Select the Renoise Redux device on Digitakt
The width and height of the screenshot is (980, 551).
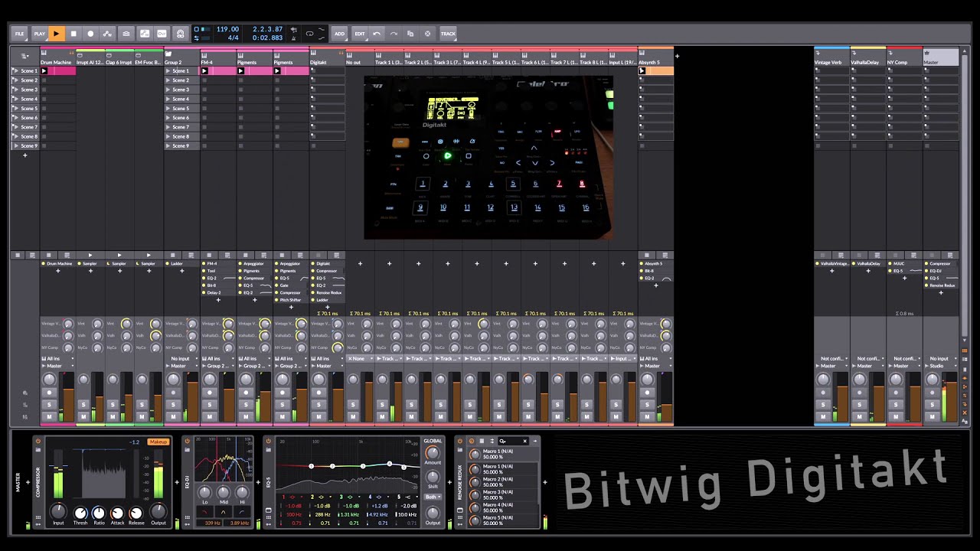click(328, 292)
